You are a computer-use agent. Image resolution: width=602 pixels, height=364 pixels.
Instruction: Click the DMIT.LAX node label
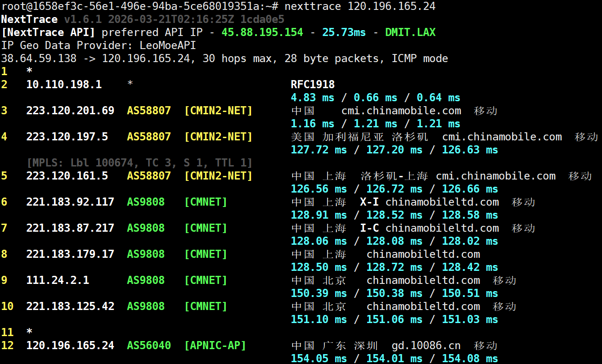pyautogui.click(x=410, y=32)
